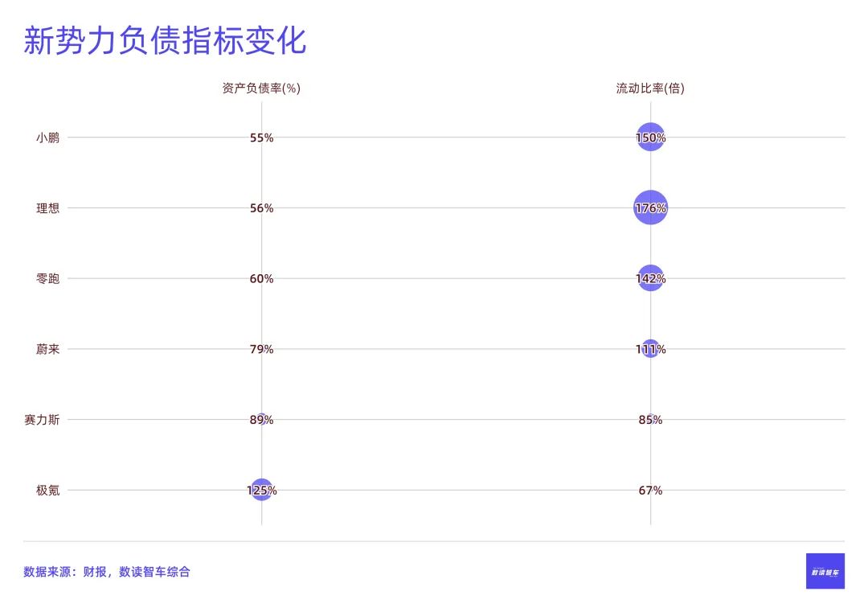
Task: Click the 赛力斯 row label
Action: (x=42, y=420)
